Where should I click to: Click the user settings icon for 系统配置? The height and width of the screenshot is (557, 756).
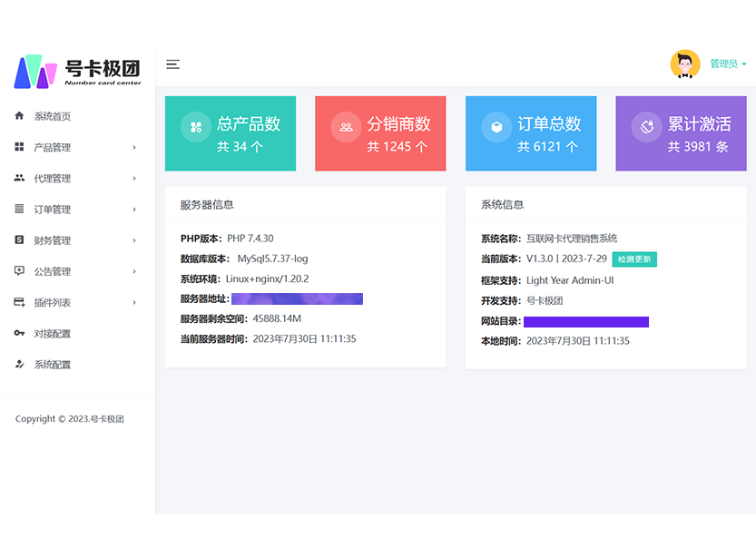pos(19,365)
